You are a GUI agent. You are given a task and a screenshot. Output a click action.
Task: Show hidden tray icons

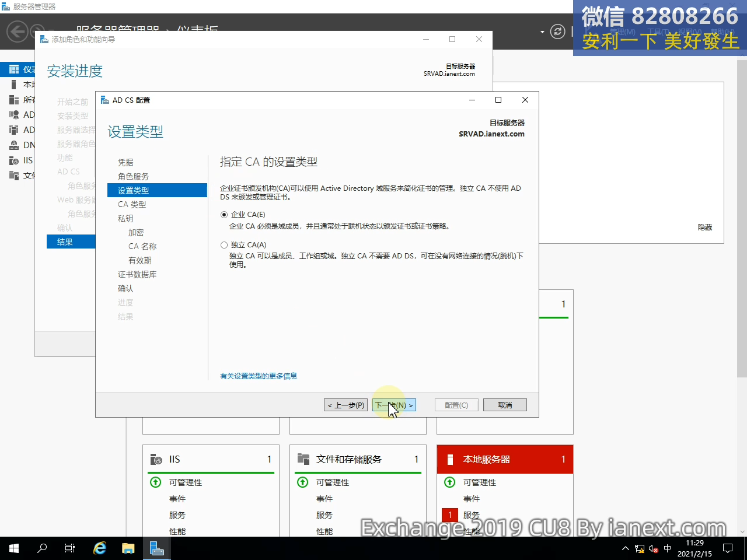626,548
